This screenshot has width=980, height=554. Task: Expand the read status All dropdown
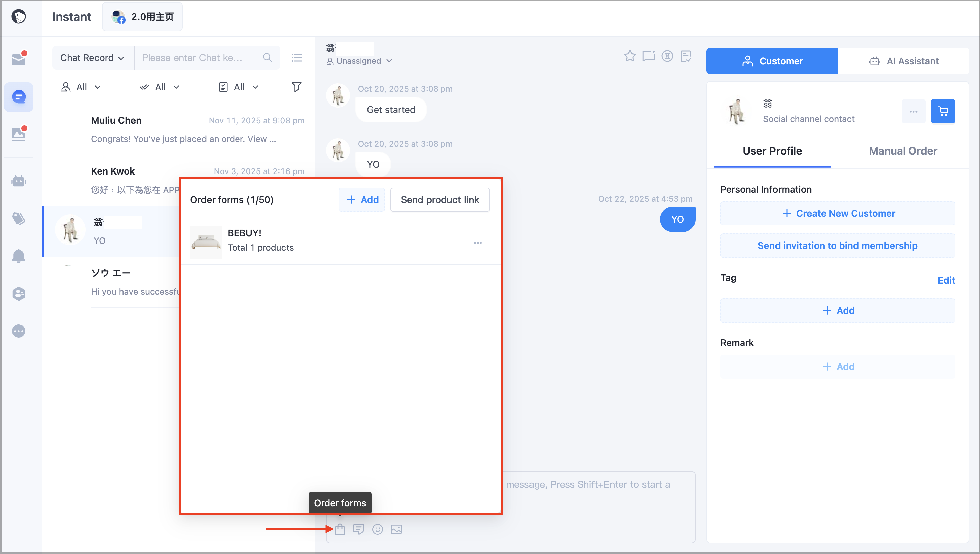pos(160,87)
